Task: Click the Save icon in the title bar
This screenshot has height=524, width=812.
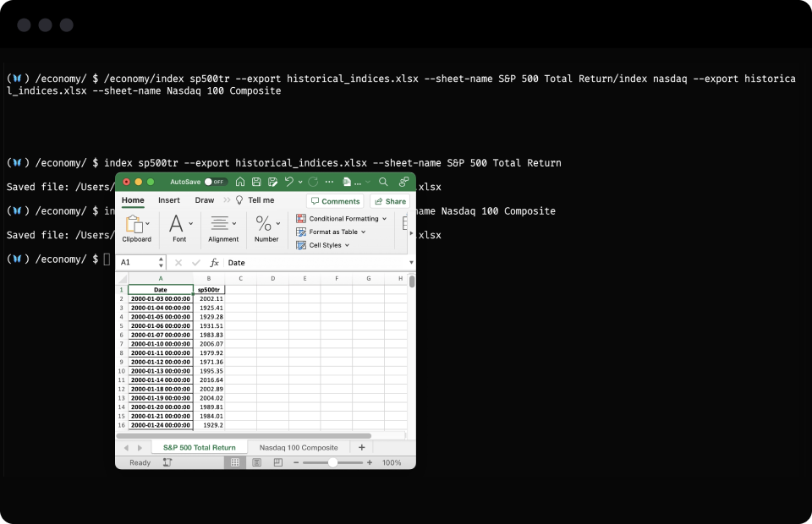Action: 256,182
